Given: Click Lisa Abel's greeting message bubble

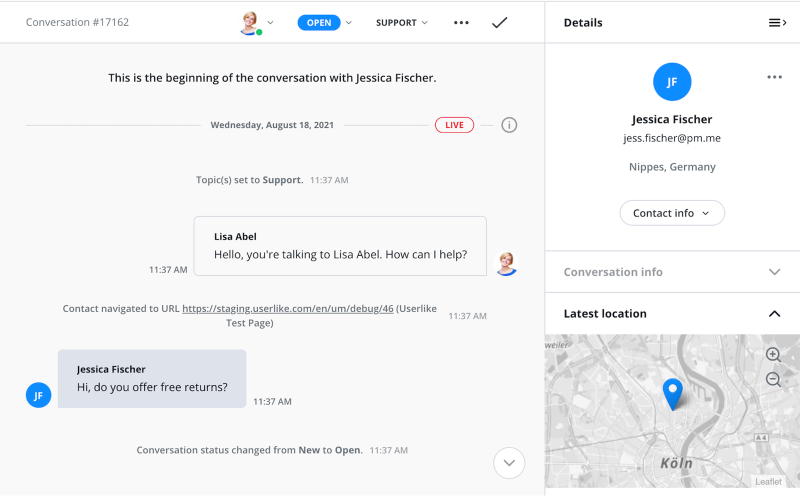Looking at the screenshot, I should pos(340,246).
